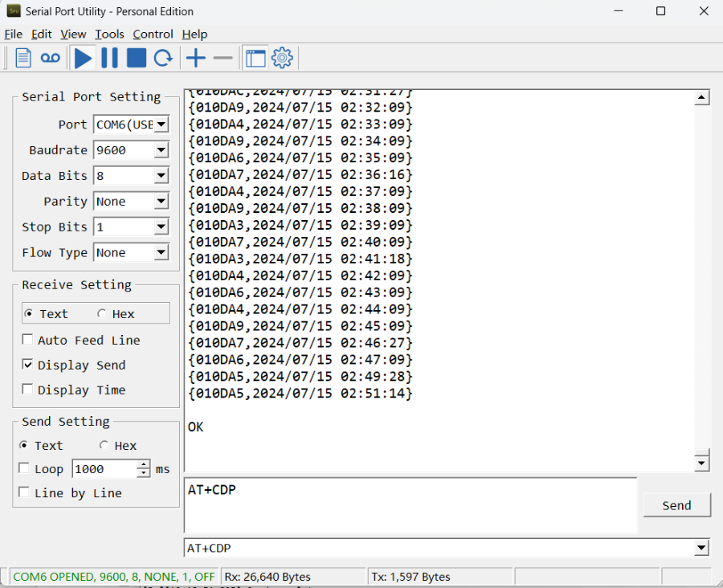Click the Rx: 26,640 Bytes status entry

point(292,577)
